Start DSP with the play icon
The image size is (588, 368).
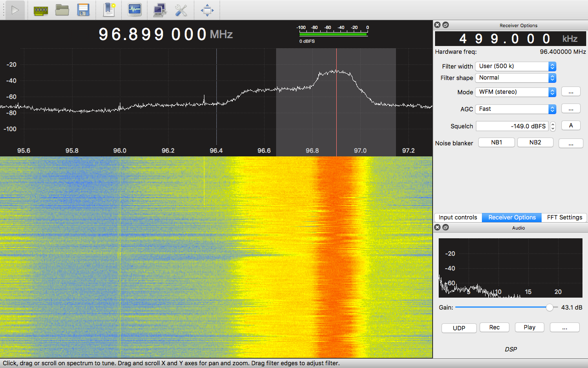(x=15, y=10)
